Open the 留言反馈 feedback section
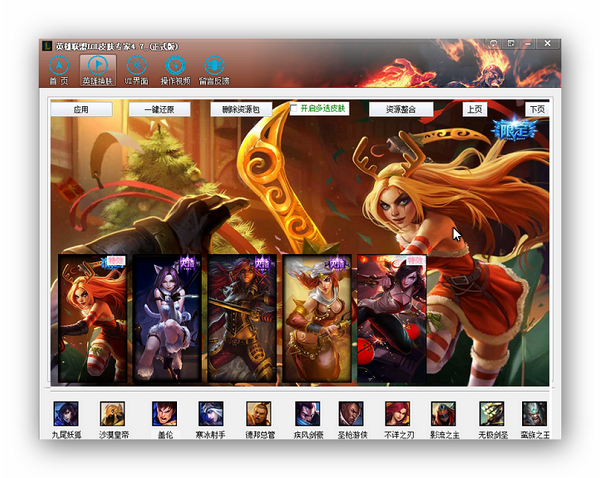The image size is (600, 478). pos(214,70)
